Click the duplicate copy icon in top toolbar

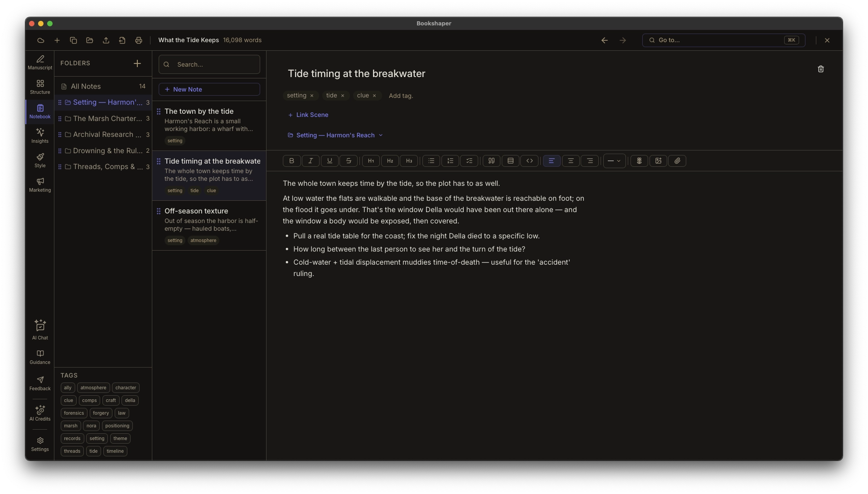tap(73, 40)
